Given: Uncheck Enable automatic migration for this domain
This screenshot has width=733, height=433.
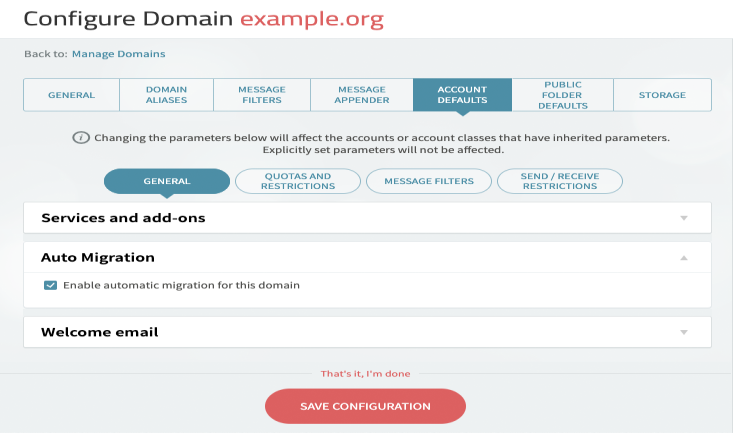Looking at the screenshot, I should pyautogui.click(x=50, y=285).
